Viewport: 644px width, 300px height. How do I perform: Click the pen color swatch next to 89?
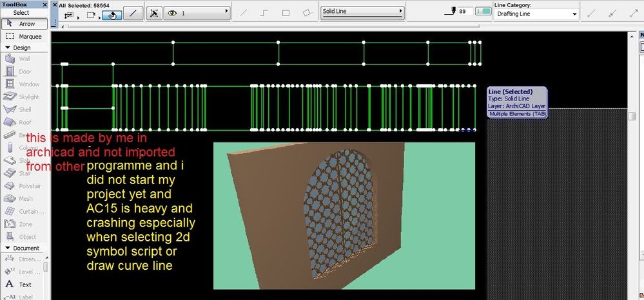point(482,12)
